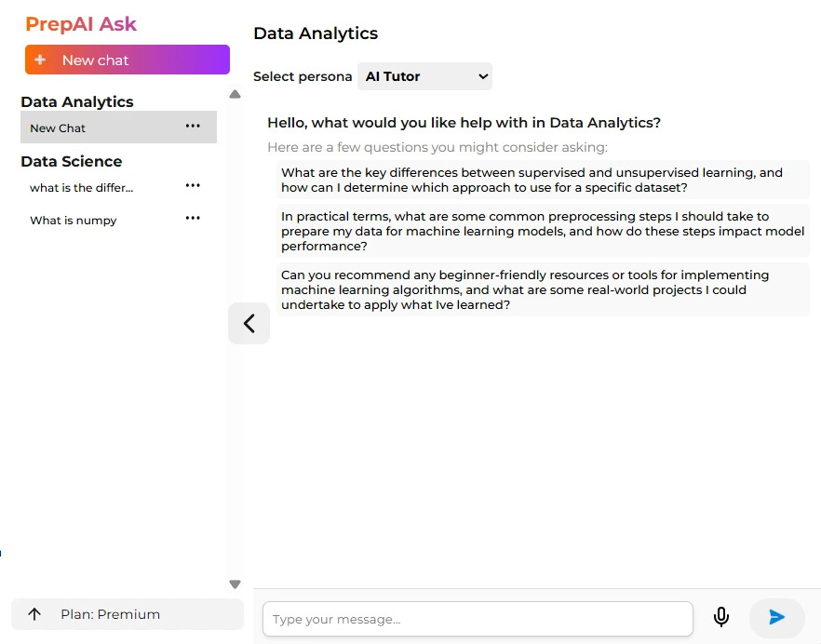Click inside the message input field
The image size is (821, 644).
(477, 618)
